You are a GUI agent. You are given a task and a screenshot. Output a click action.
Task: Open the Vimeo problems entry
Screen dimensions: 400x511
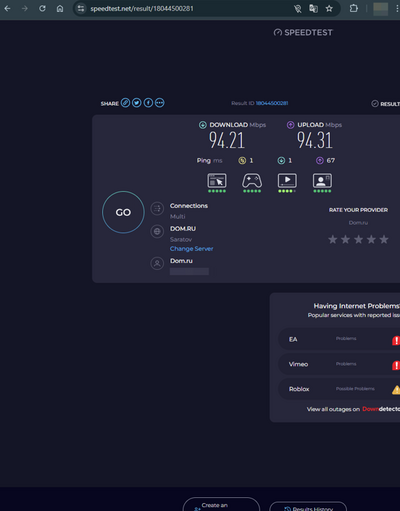(339, 364)
